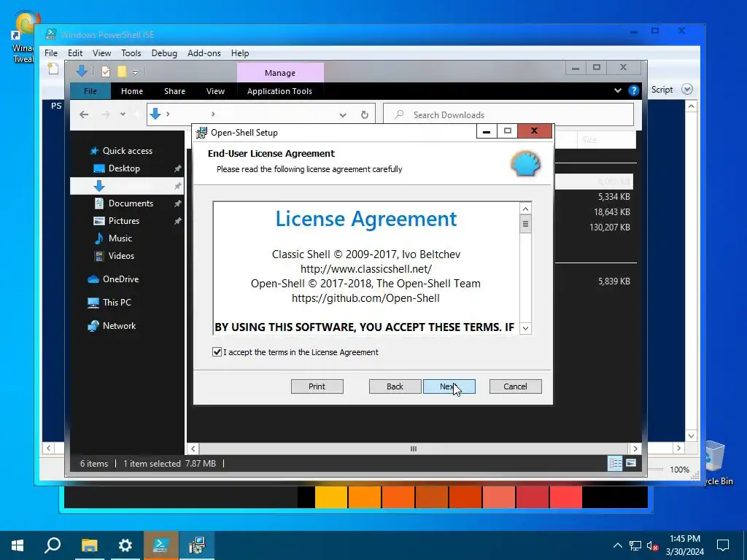Click PowerShell ISE New script icon
Image resolution: width=747 pixels, height=560 pixels.
[53, 69]
